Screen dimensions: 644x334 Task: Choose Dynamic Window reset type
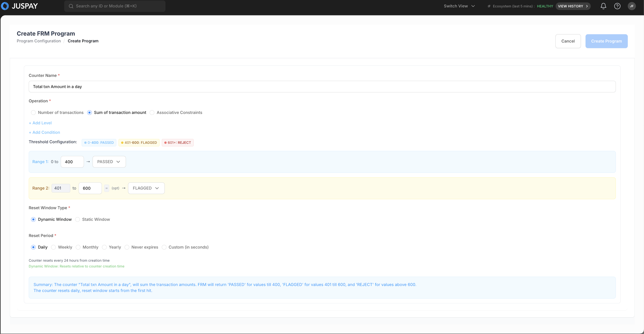pyautogui.click(x=33, y=219)
